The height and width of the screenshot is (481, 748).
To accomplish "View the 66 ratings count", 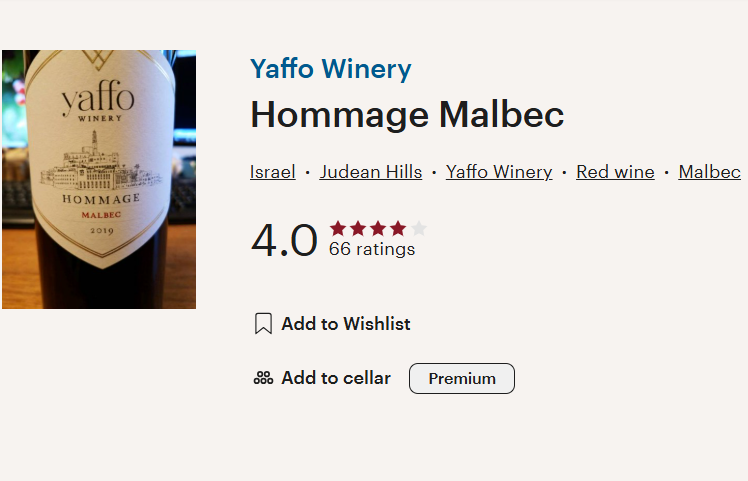I will [x=372, y=250].
